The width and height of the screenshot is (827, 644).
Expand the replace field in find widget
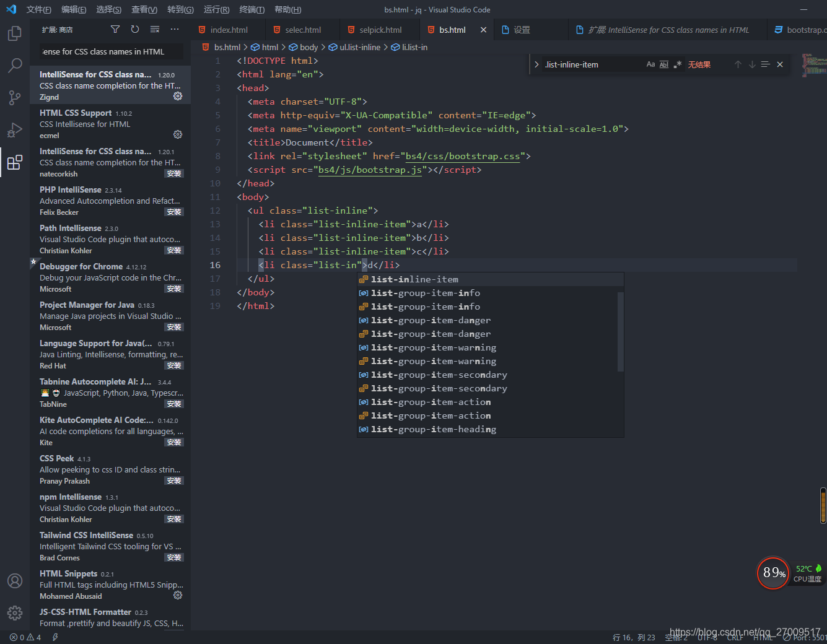coord(536,64)
